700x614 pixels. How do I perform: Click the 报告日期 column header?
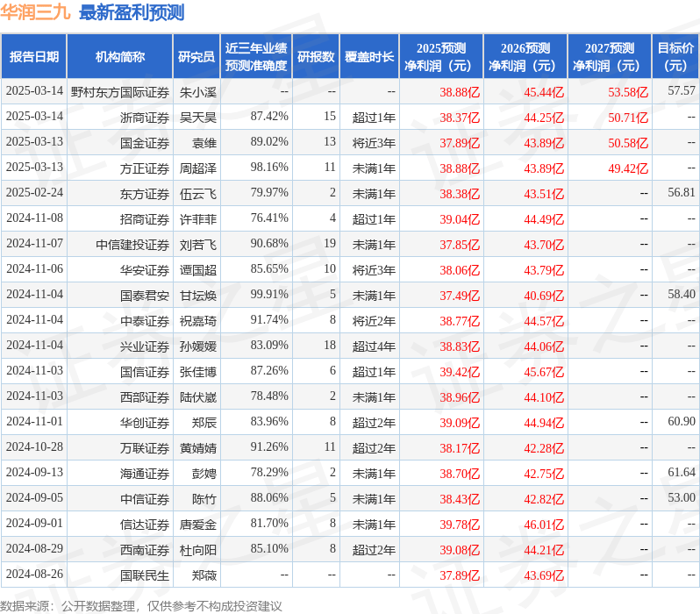(x=34, y=57)
